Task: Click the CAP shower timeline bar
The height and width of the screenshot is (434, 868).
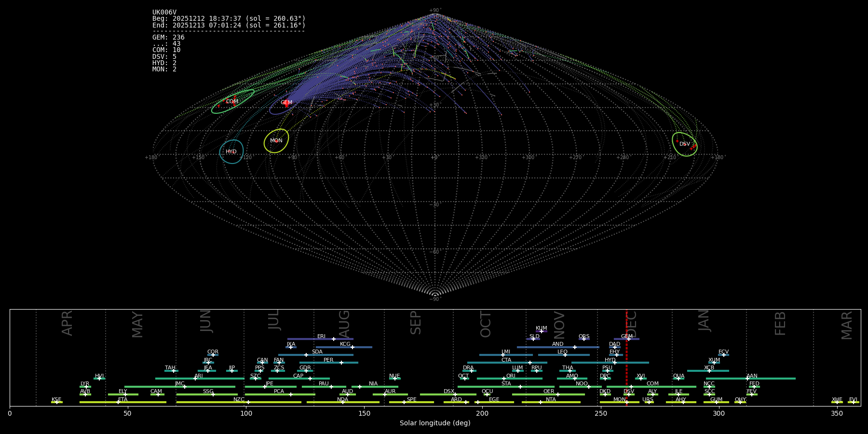Action: tap(299, 379)
